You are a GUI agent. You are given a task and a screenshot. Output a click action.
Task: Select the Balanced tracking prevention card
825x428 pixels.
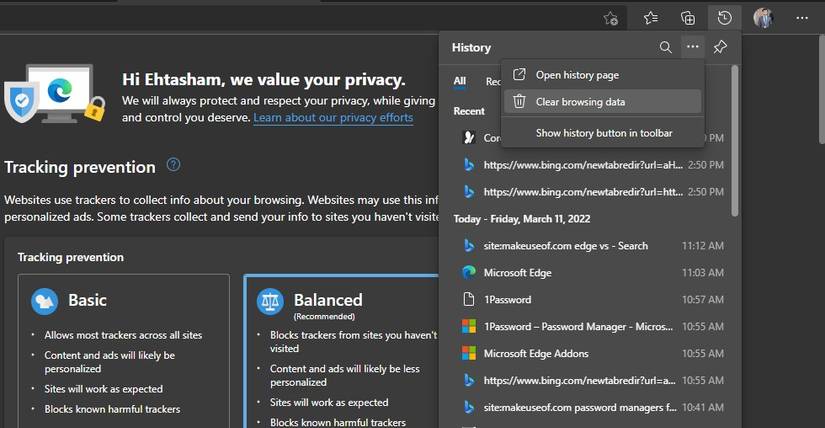tap(342, 350)
